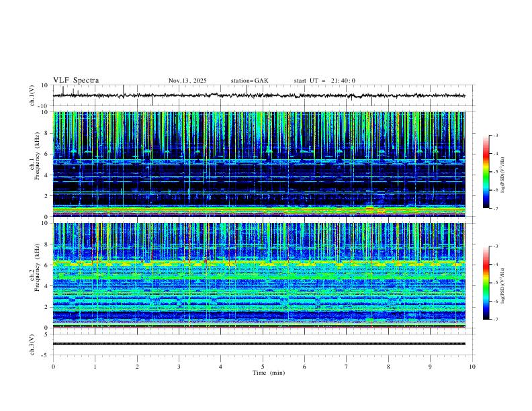Click the ch.2 spectrogram panel
The width and height of the screenshot is (532, 411).
(259, 275)
